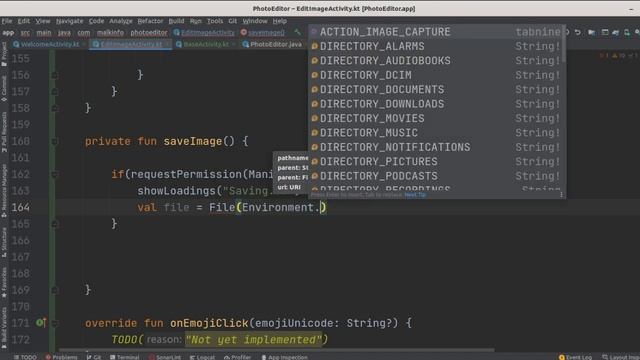The height and width of the screenshot is (360, 640).
Task: Choose DIRECTORY_PICTURES from completion list
Action: pos(436,162)
